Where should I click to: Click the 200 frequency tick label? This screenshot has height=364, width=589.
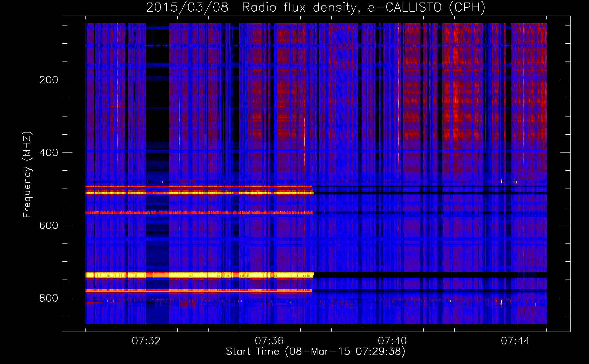click(49, 80)
